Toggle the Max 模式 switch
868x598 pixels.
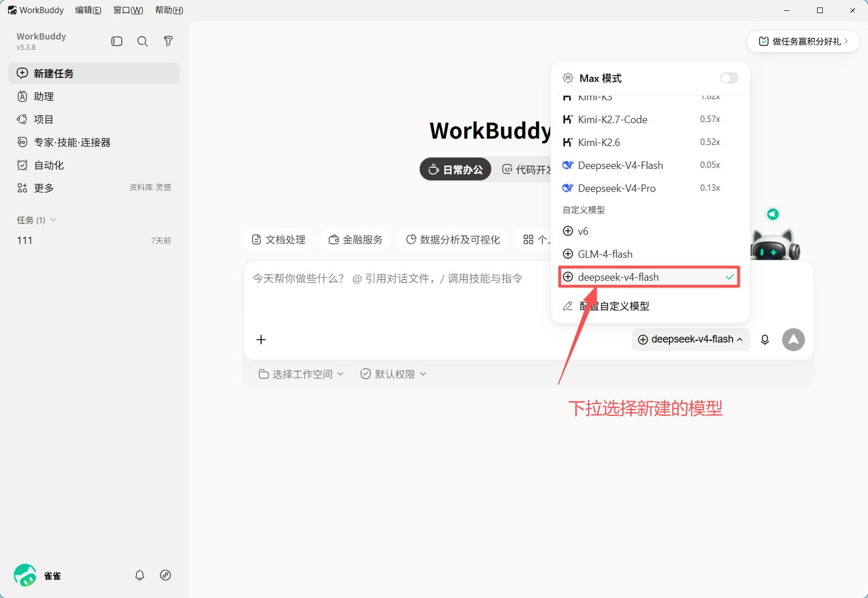(x=729, y=78)
